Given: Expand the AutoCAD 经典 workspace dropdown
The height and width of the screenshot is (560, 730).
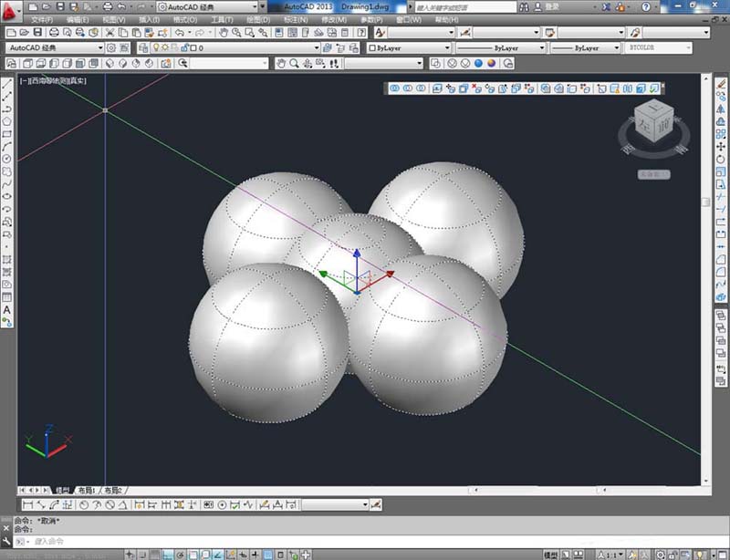Looking at the screenshot, I should pyautogui.click(x=55, y=47).
